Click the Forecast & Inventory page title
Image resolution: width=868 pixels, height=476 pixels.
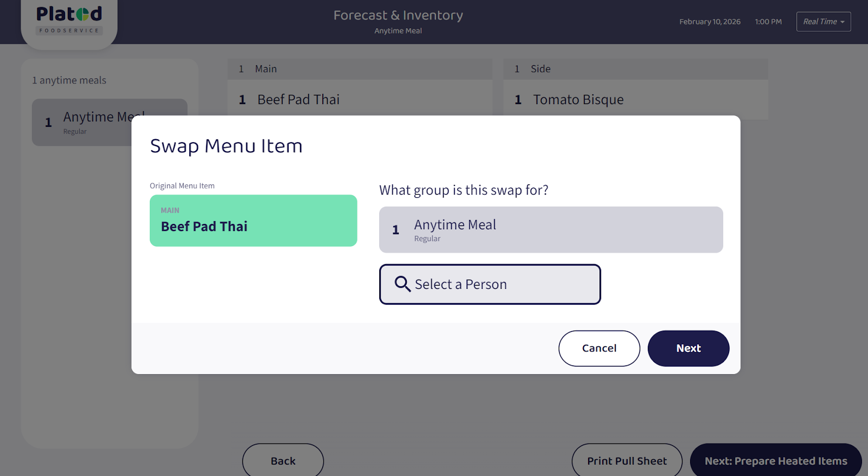(x=398, y=15)
